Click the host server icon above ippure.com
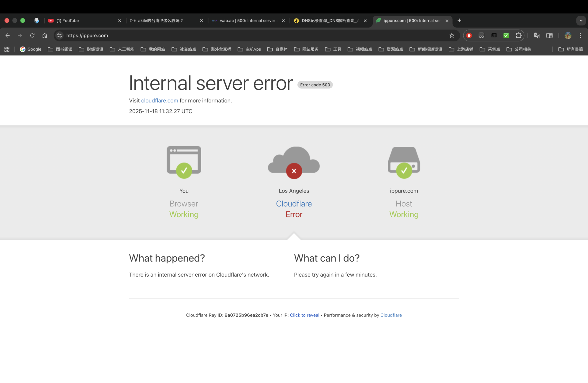This screenshot has height=383, width=588. click(x=404, y=163)
